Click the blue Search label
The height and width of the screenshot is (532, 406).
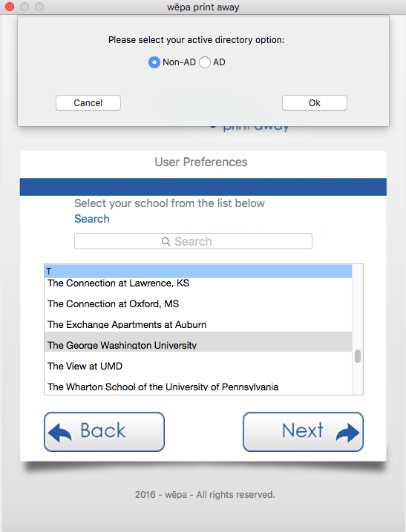(x=92, y=219)
